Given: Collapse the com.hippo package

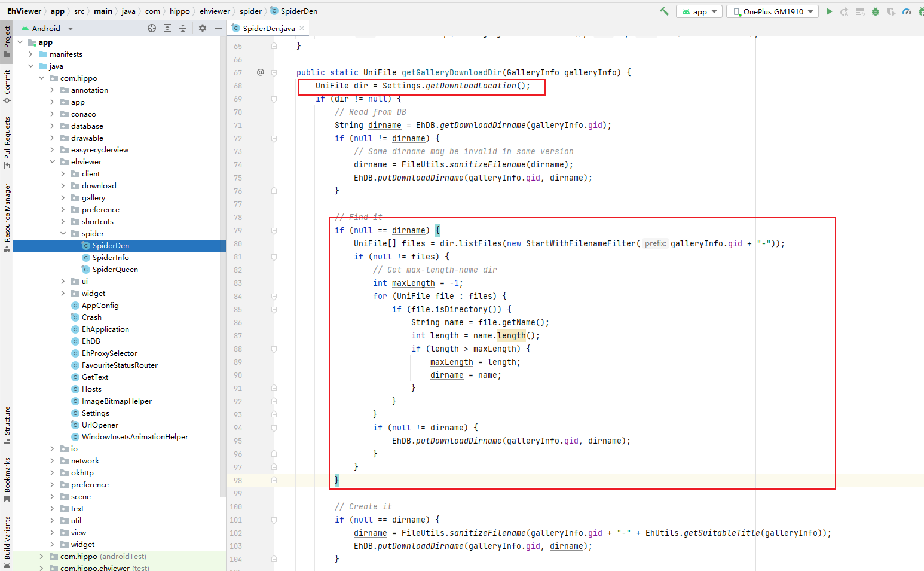Looking at the screenshot, I should 42,78.
